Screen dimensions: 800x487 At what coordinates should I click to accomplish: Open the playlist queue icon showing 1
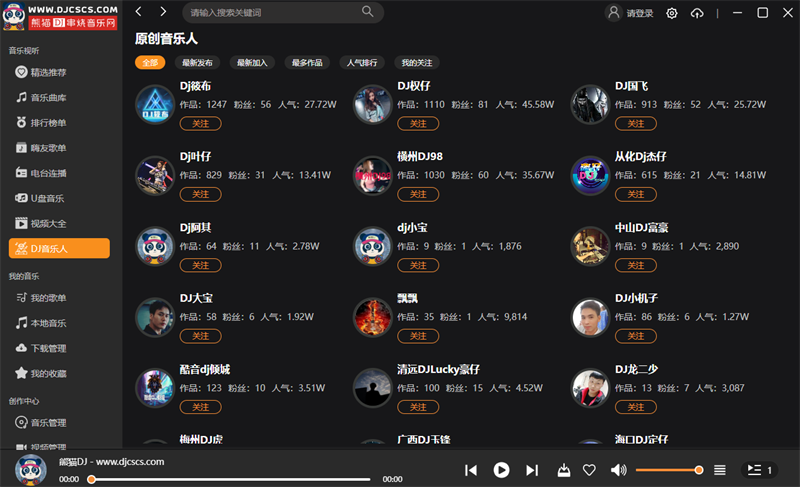[759, 470]
